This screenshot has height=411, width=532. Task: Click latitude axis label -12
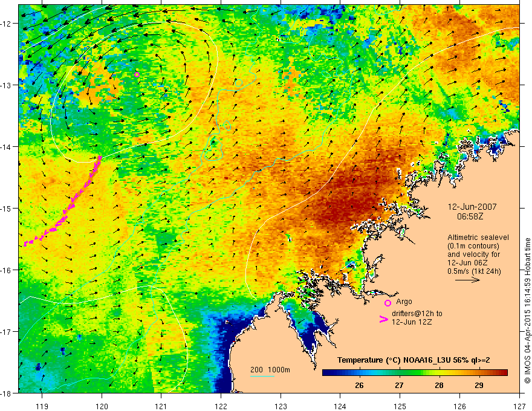[x=7, y=24]
